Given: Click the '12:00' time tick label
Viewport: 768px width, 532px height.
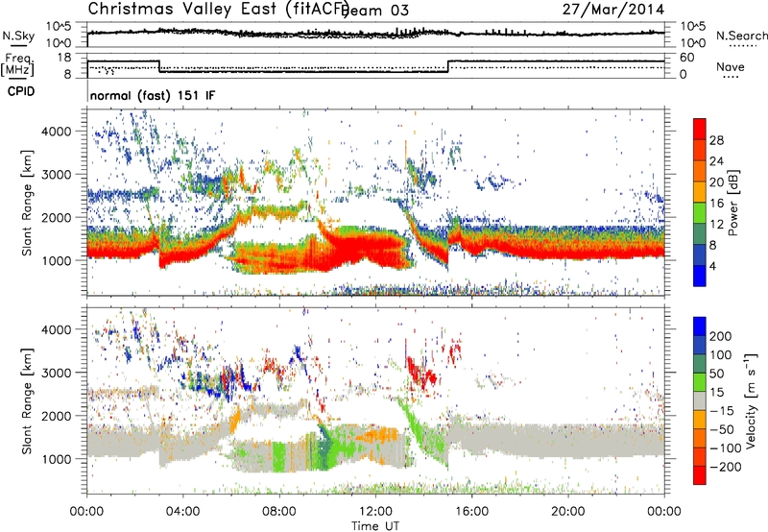Looking at the screenshot, I should click(375, 512).
